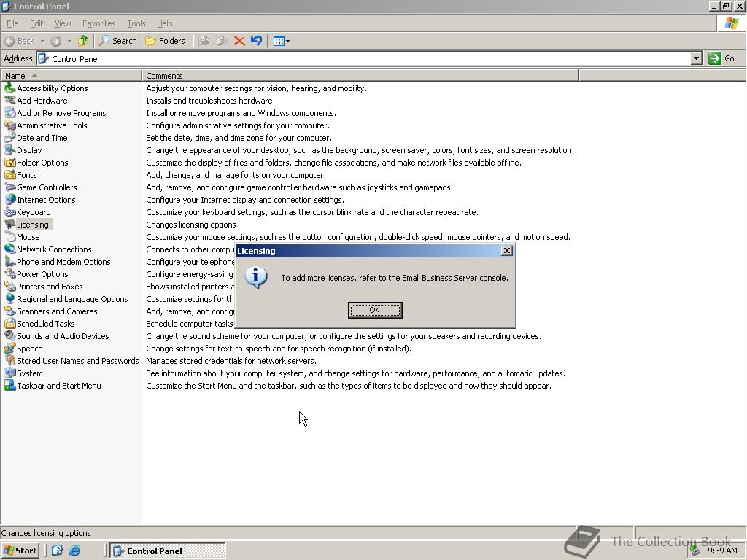747x560 pixels.
Task: Launch Internet Explorer from quick launch
Action: (74, 551)
